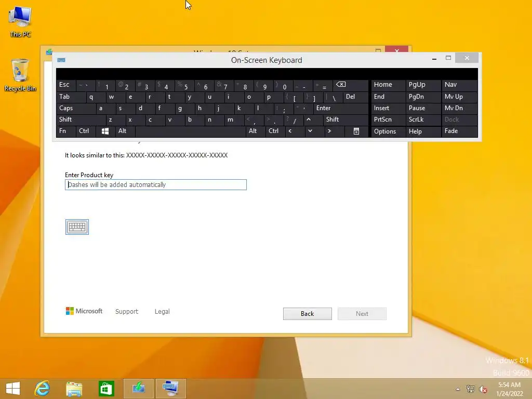Click the Insert key
Image resolution: width=532 pixels, height=399 pixels.
point(388,108)
